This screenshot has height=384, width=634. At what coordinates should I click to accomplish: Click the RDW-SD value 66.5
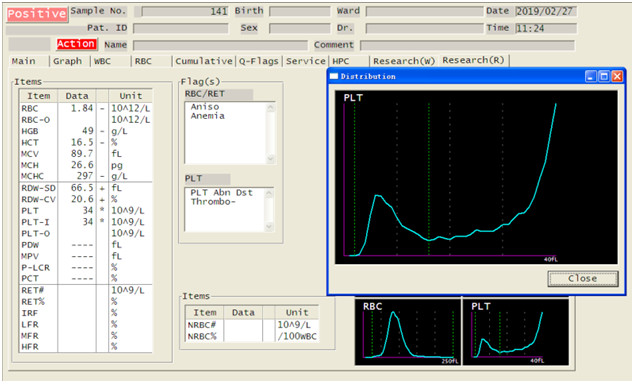(x=82, y=188)
